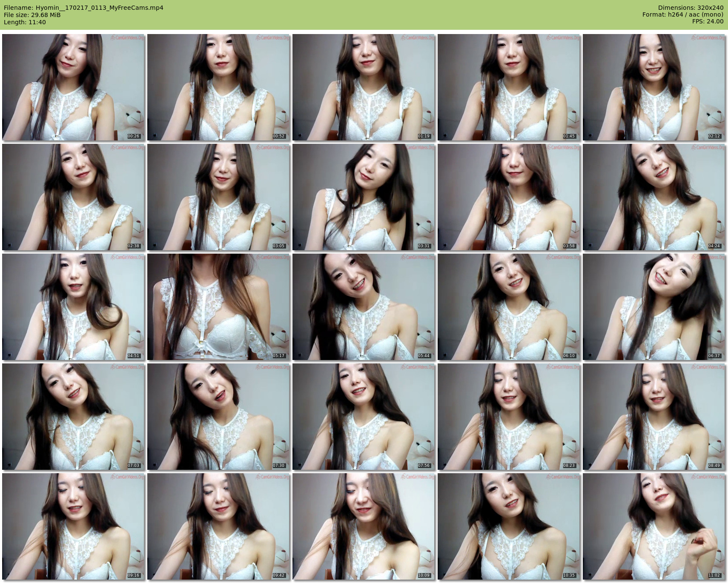Open the 03:31 thumbnail
The image size is (728, 583).
[x=364, y=197]
